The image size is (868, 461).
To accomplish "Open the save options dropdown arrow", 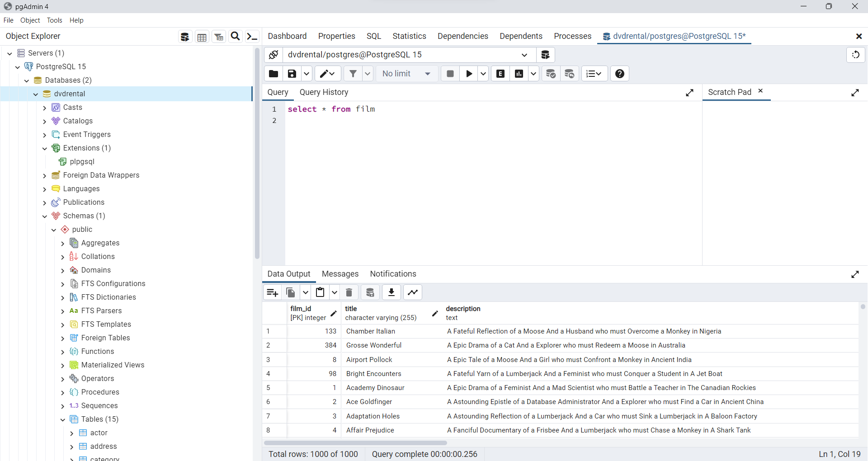I will tap(307, 74).
